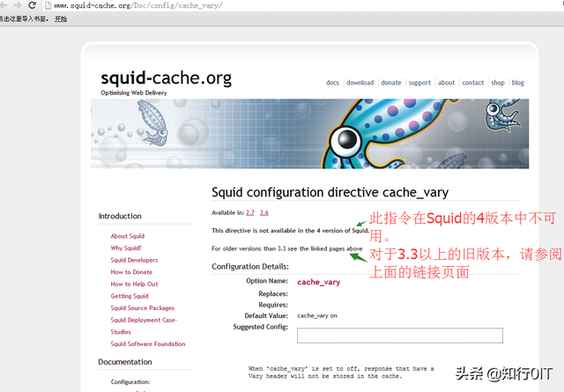Click the page icon in address bar

[48, 5]
